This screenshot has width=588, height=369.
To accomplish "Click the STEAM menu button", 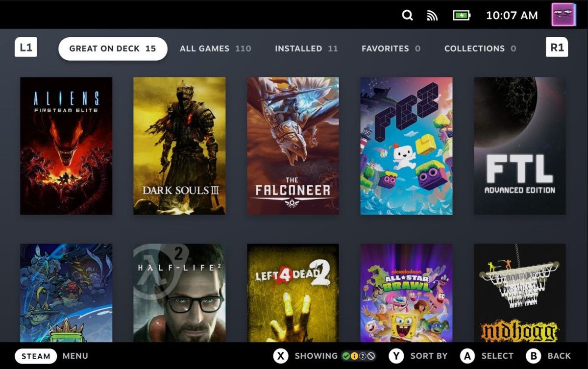I will coord(36,356).
